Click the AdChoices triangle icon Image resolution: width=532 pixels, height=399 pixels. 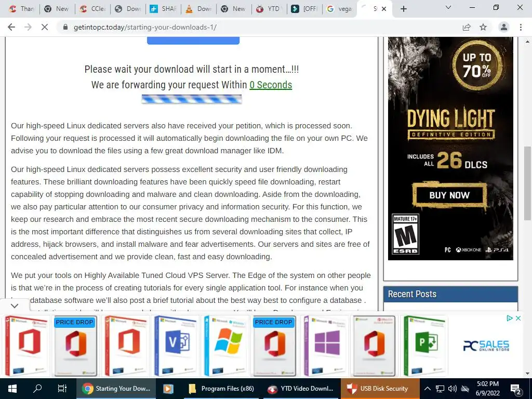point(509,318)
